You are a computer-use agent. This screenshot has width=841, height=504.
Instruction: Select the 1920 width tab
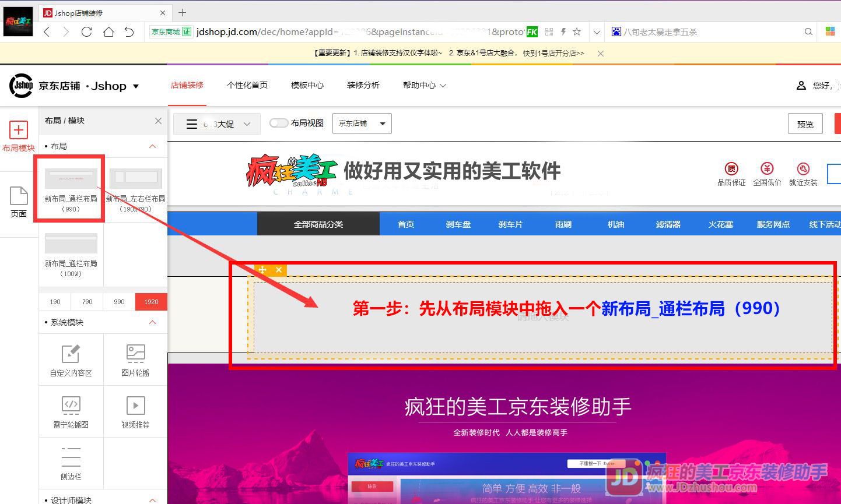(152, 302)
